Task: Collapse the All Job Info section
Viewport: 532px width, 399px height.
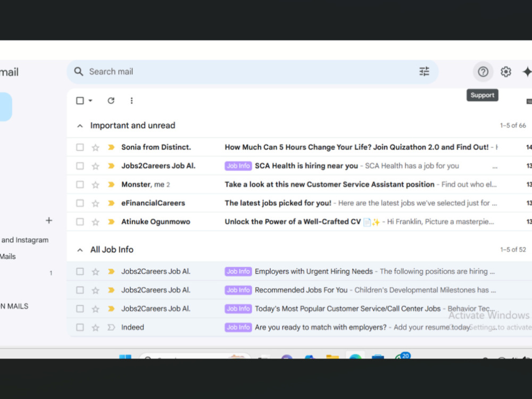Action: 80,250
